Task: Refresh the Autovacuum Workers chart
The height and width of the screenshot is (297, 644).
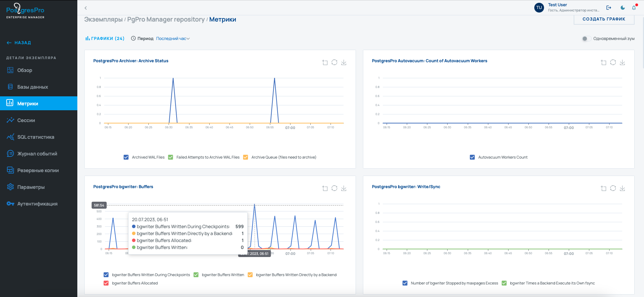Action: [613, 62]
